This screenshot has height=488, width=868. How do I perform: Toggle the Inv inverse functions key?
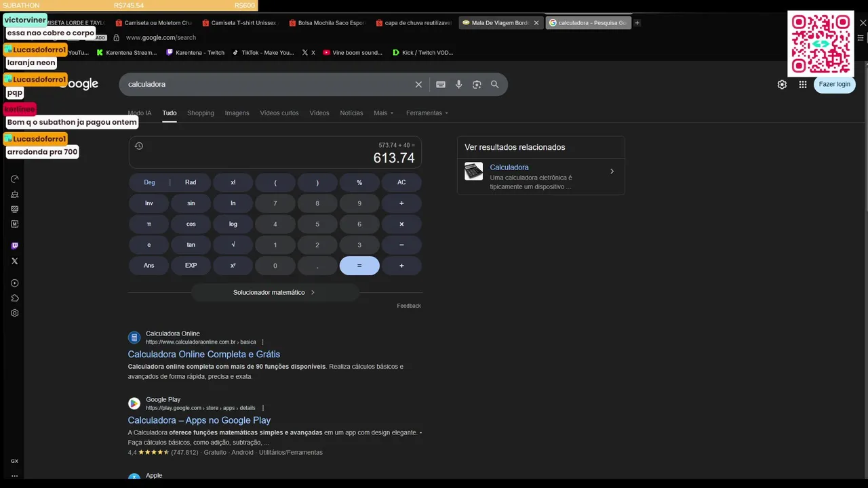click(x=149, y=203)
